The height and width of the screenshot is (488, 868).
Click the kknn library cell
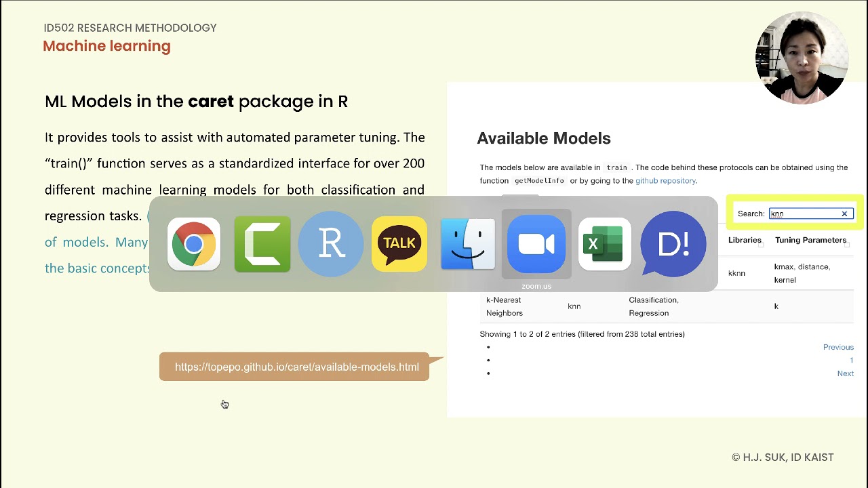click(x=736, y=273)
